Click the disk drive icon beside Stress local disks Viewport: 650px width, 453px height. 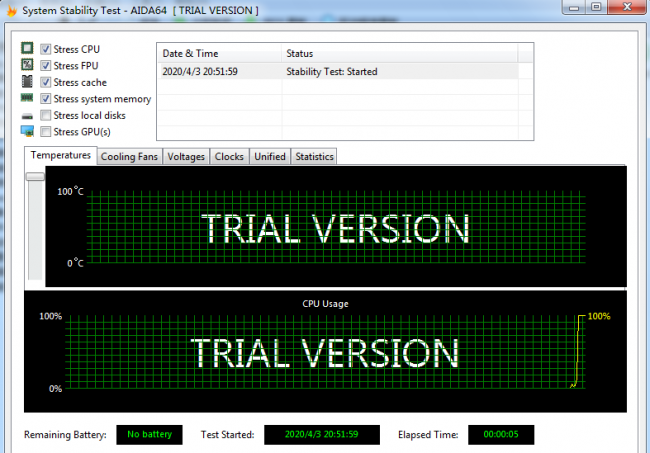pyautogui.click(x=27, y=116)
